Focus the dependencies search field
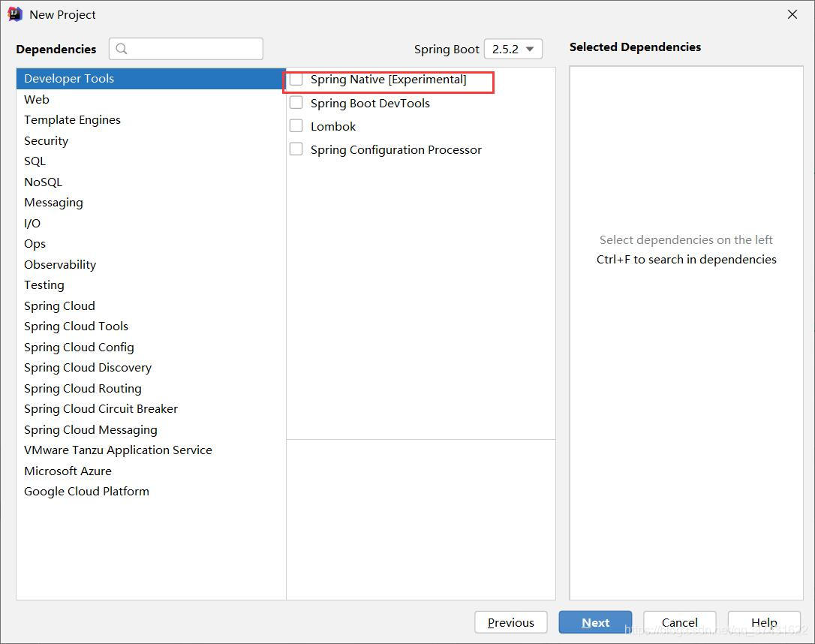Image resolution: width=815 pixels, height=644 pixels. pos(186,49)
